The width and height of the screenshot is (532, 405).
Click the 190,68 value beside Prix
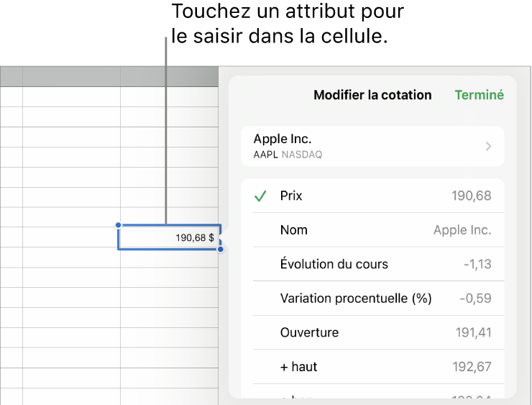pyautogui.click(x=472, y=196)
